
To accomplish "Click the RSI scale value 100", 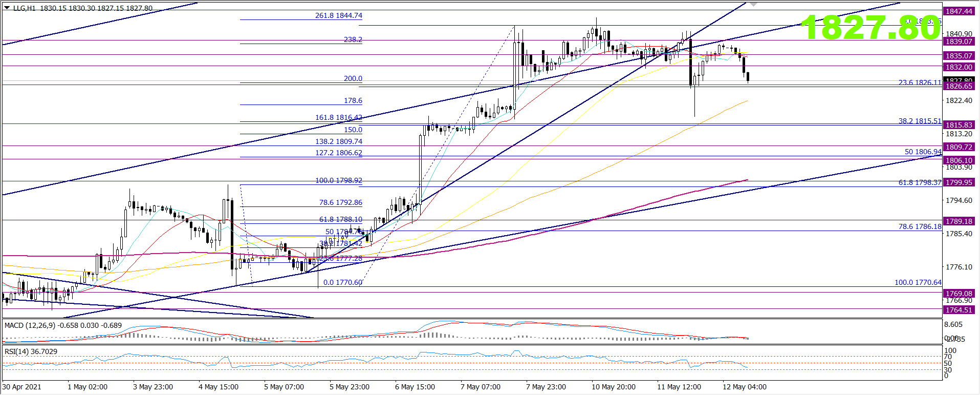I will click(950, 350).
